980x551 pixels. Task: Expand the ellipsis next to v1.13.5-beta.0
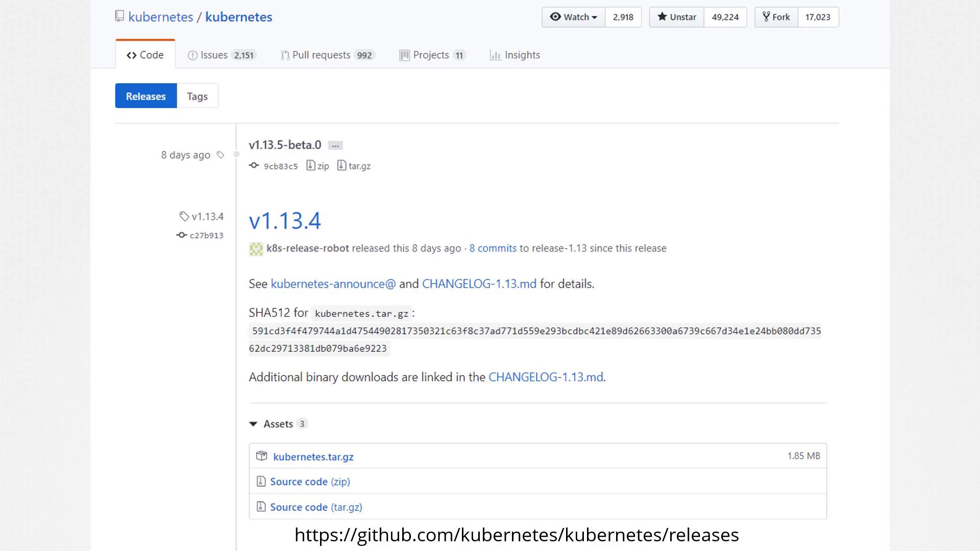point(335,145)
